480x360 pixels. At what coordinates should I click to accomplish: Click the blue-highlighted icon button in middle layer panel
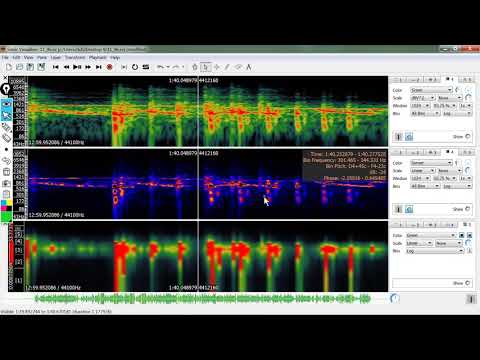pos(409,209)
